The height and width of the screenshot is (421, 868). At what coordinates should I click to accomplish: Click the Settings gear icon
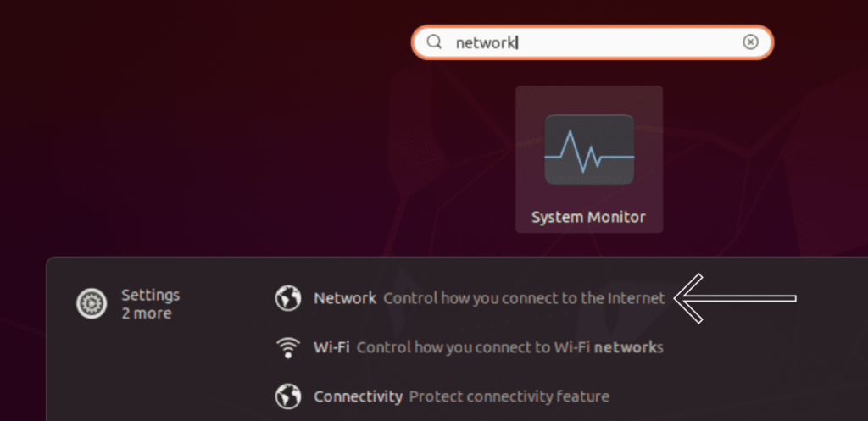[91, 304]
